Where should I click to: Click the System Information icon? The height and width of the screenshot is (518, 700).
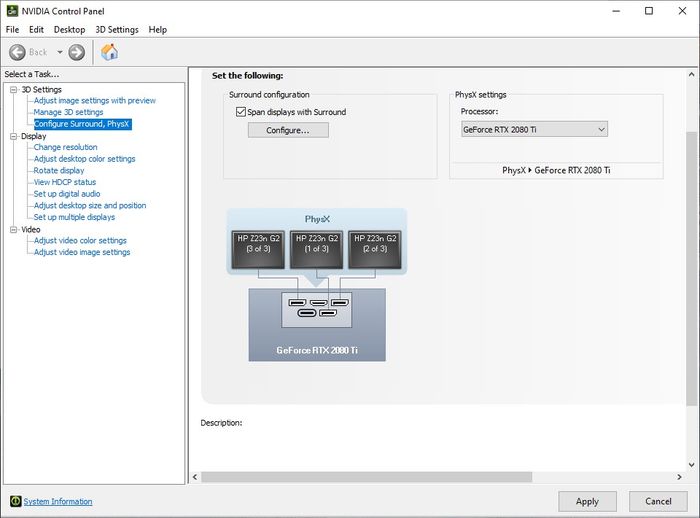pyautogui.click(x=16, y=501)
